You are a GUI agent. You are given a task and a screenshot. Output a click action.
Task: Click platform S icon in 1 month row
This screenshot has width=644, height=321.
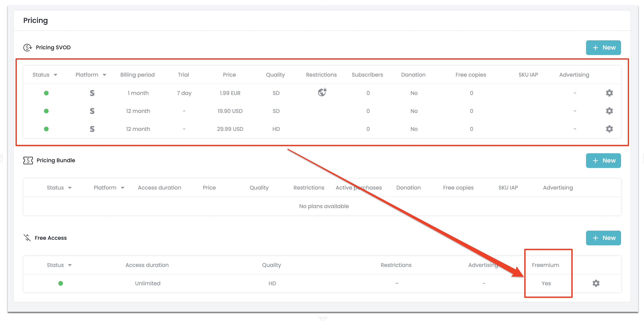click(x=92, y=93)
